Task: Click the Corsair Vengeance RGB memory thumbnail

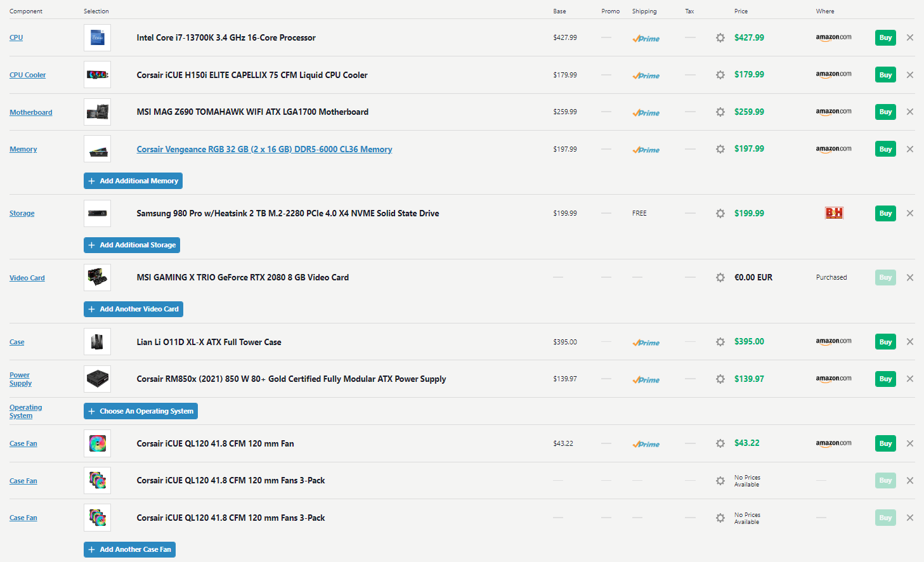Action: (x=97, y=149)
